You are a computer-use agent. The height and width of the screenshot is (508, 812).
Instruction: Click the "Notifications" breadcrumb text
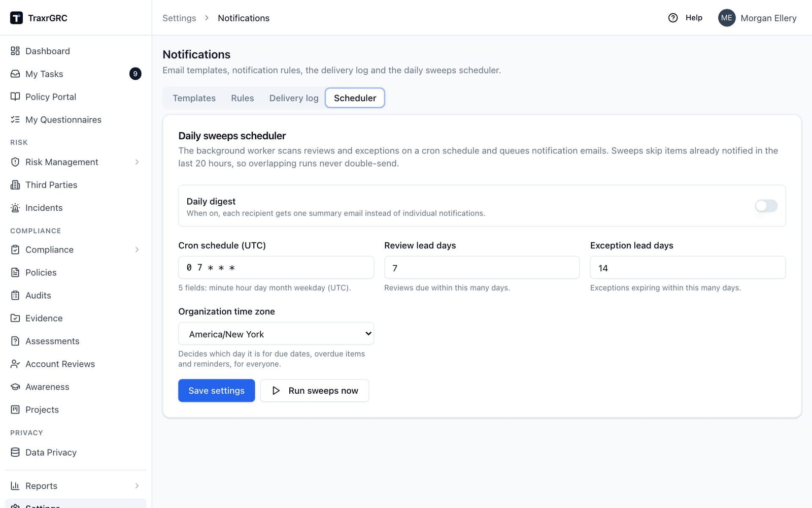click(x=244, y=18)
